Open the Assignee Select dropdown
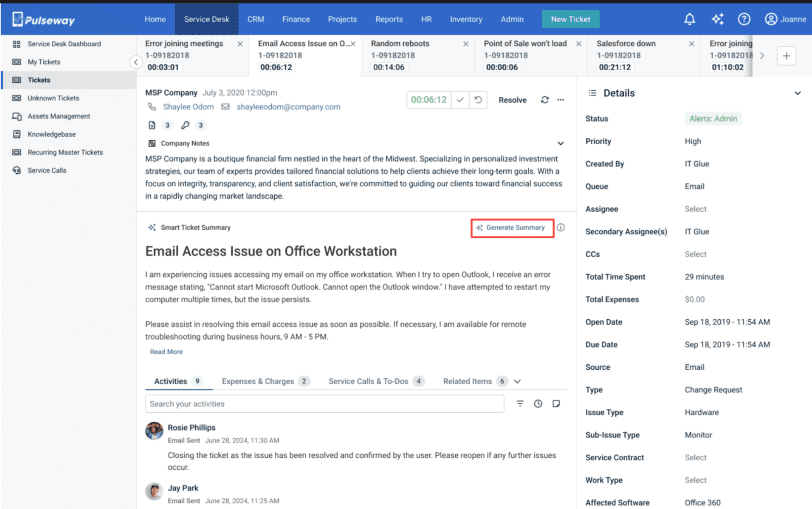Image resolution: width=812 pixels, height=509 pixels. tap(695, 209)
